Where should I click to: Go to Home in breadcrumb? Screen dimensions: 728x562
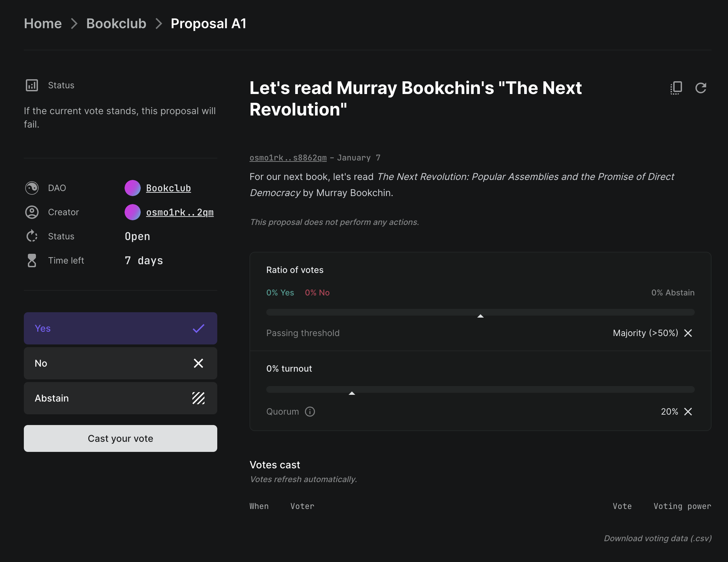click(43, 24)
